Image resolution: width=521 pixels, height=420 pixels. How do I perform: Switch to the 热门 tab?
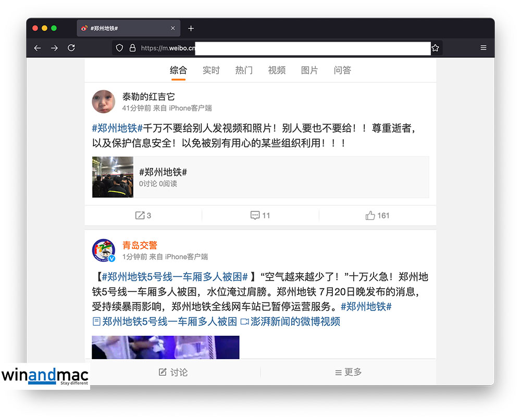click(x=244, y=70)
